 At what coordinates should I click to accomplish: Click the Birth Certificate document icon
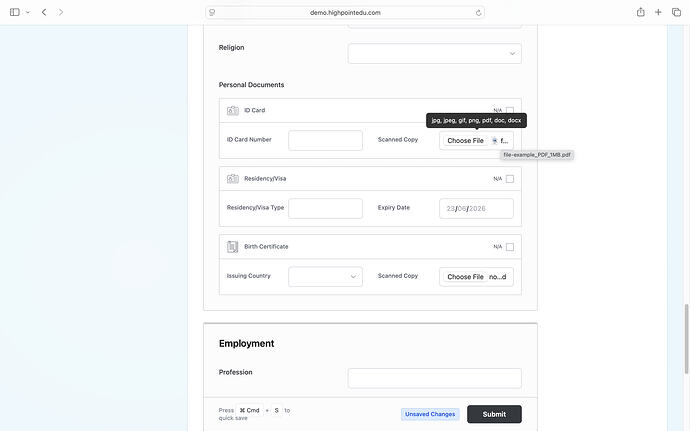coord(232,247)
